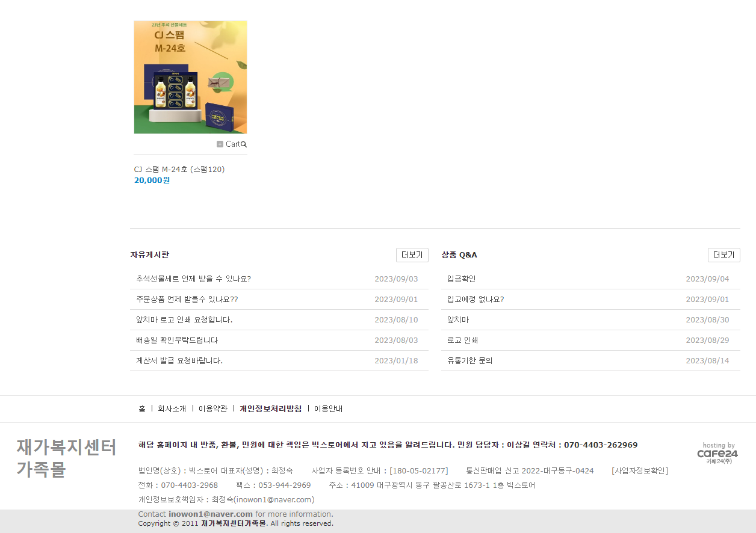The height and width of the screenshot is (533, 756).
Task: Click the date 2023/09/04 in 상품 Q&A
Action: click(707, 279)
